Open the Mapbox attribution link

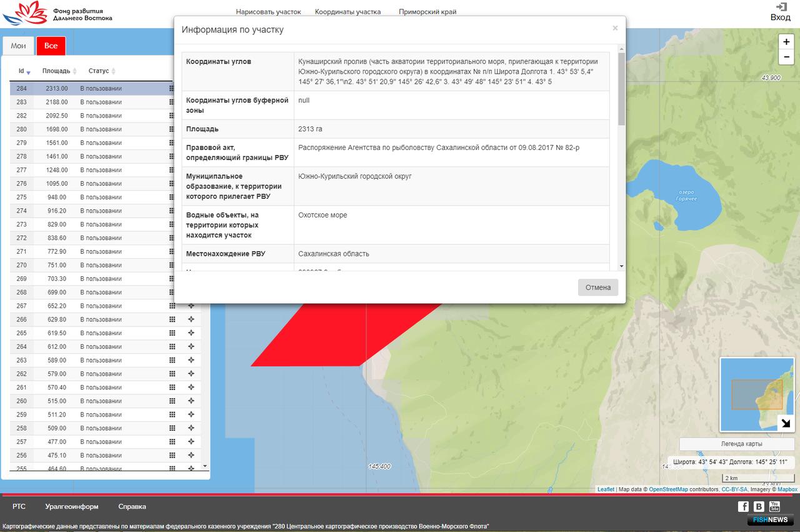(x=787, y=489)
